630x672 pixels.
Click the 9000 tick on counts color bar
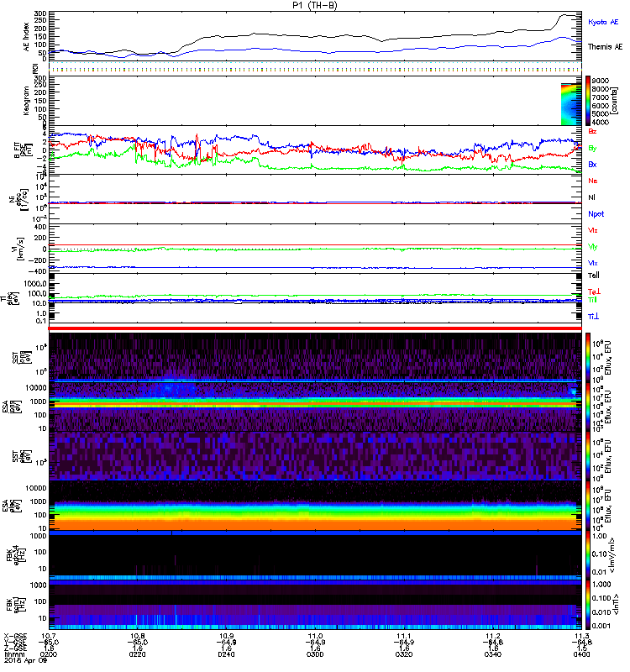point(600,81)
